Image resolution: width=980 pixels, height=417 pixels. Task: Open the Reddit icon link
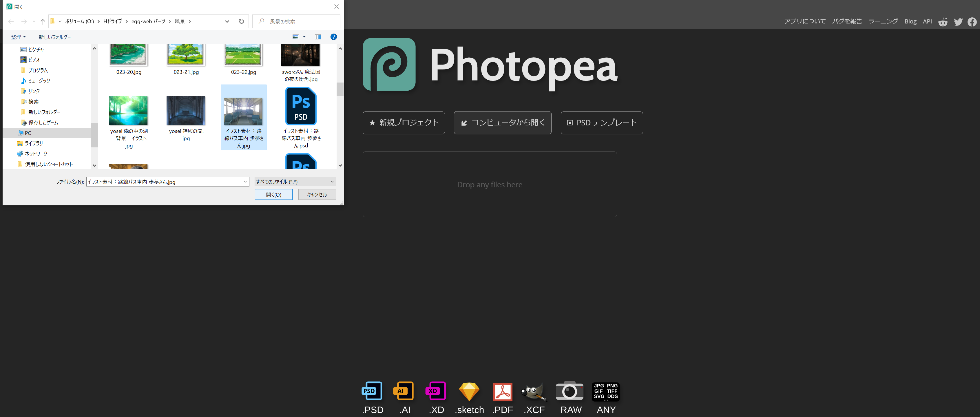(943, 22)
